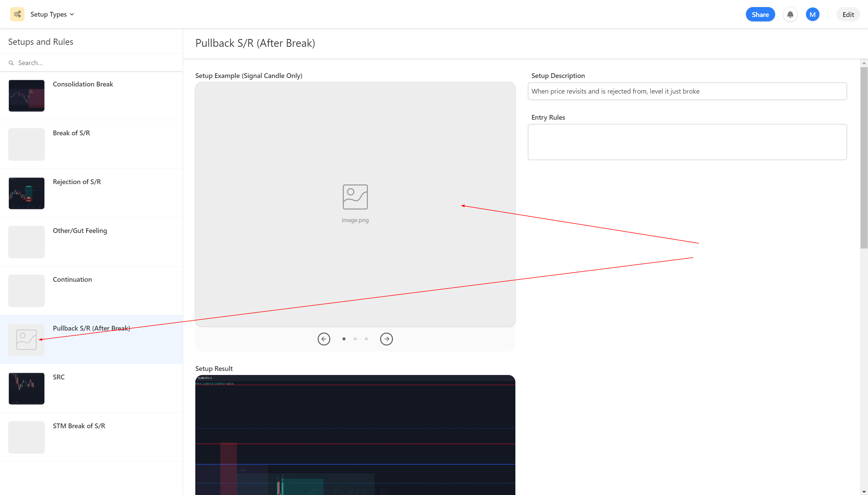Click the Search field in the sidebar

[92, 63]
